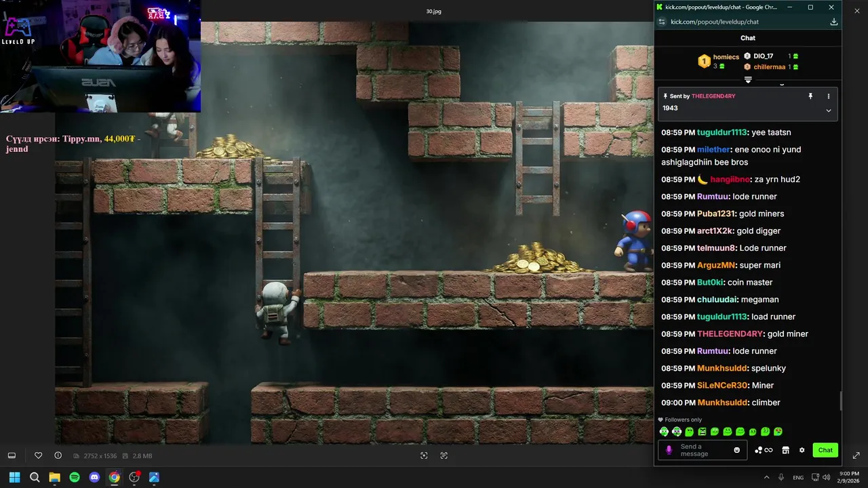The image size is (868, 488).
Task: Open hangiibno's user card in chat
Action: click(x=730, y=180)
